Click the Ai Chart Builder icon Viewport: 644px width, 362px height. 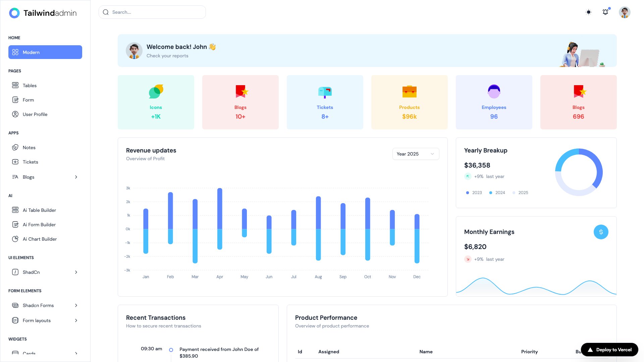tap(15, 239)
